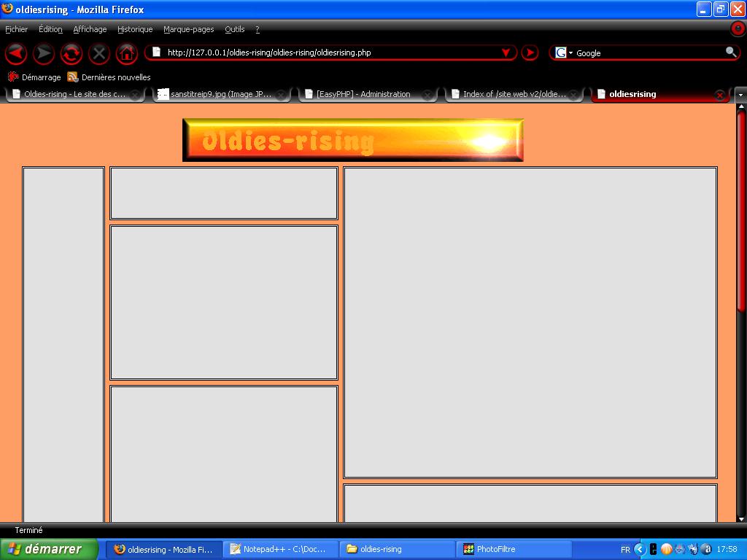The image size is (747, 560).
Task: Open the Édition menu
Action: 50,29
